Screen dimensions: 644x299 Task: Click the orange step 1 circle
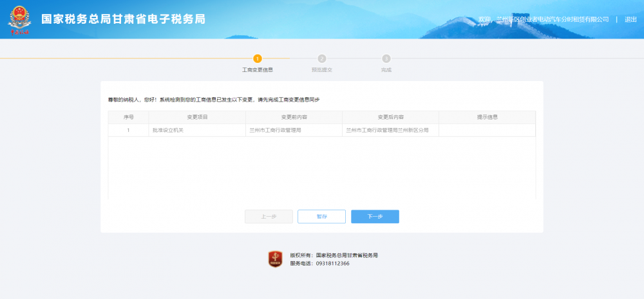pos(258,59)
